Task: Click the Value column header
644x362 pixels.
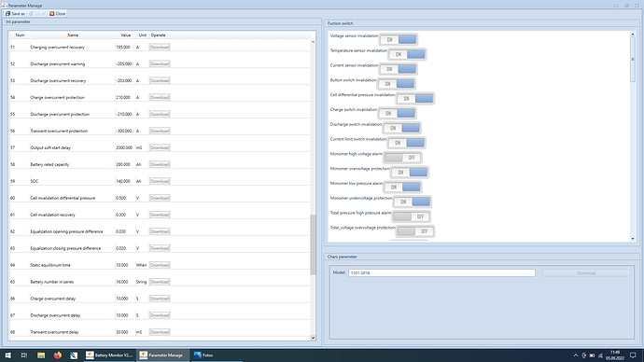Action: [x=125, y=35]
